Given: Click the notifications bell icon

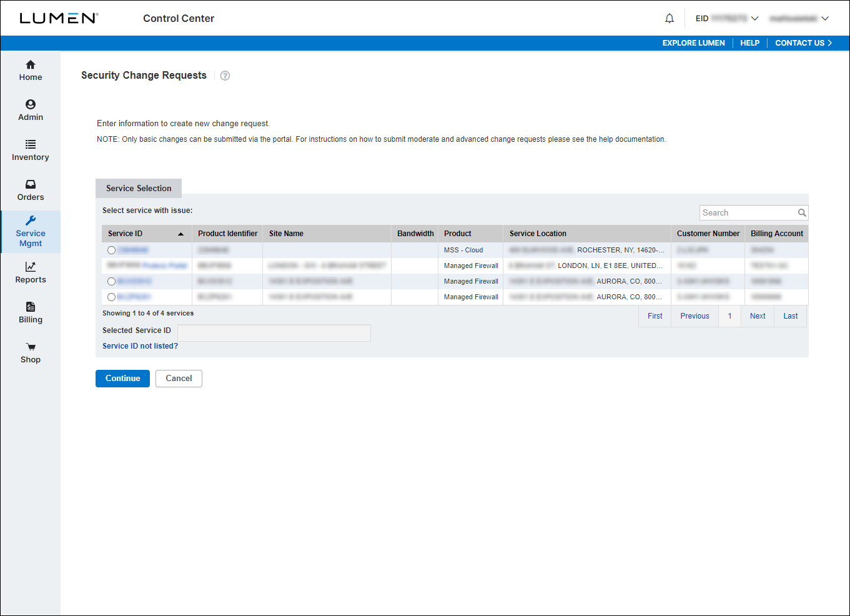Looking at the screenshot, I should (x=670, y=18).
